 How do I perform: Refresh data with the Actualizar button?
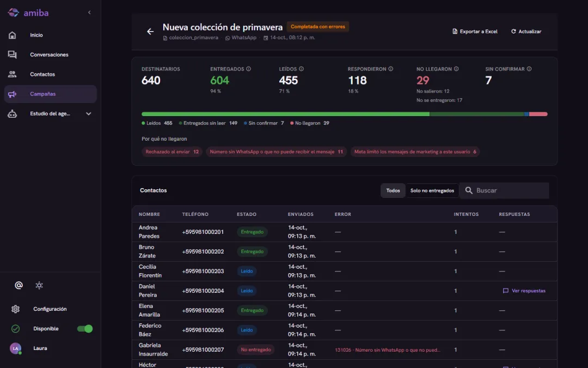click(x=526, y=32)
